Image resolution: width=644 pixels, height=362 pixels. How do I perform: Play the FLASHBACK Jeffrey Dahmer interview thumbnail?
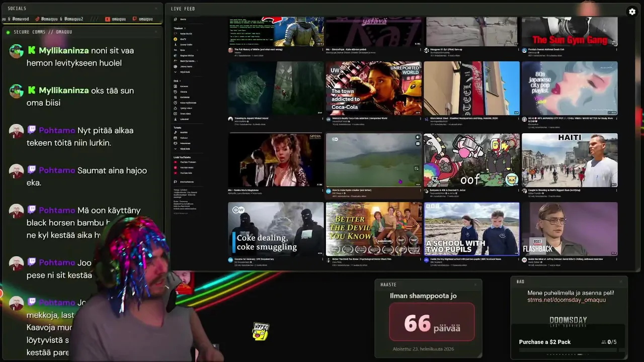[x=570, y=229]
